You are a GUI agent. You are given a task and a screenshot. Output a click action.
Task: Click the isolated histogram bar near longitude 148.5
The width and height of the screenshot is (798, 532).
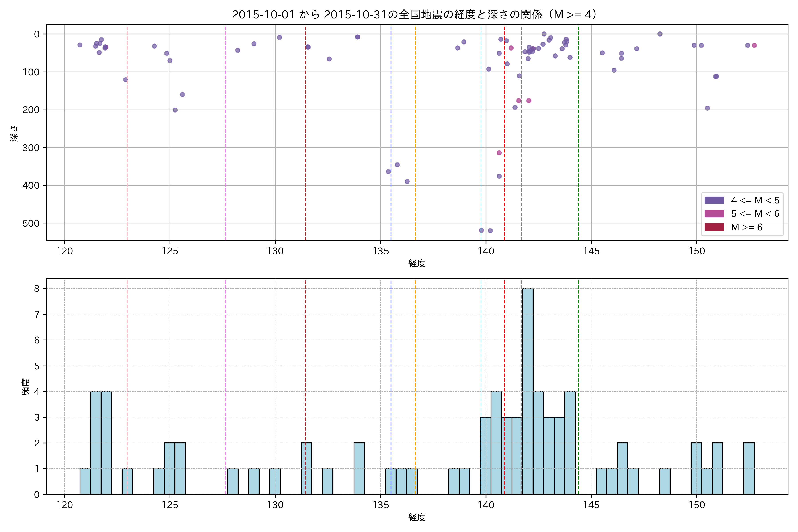[x=665, y=481]
